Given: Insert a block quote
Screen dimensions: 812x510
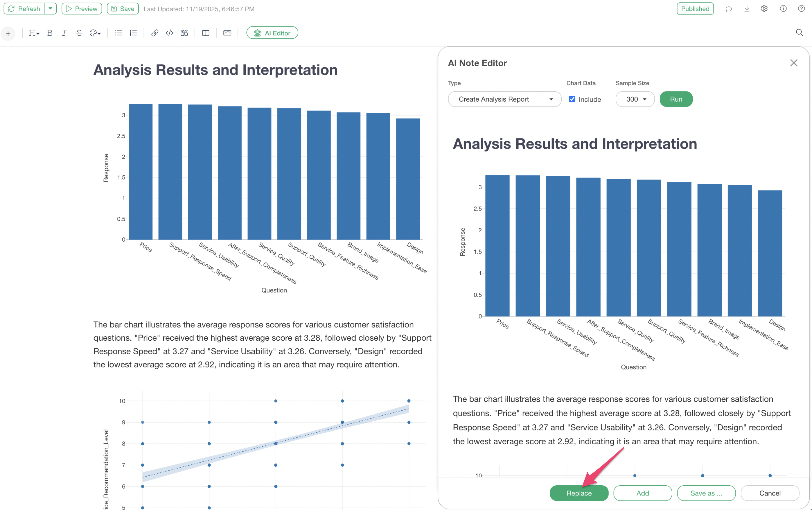Looking at the screenshot, I should (x=184, y=33).
